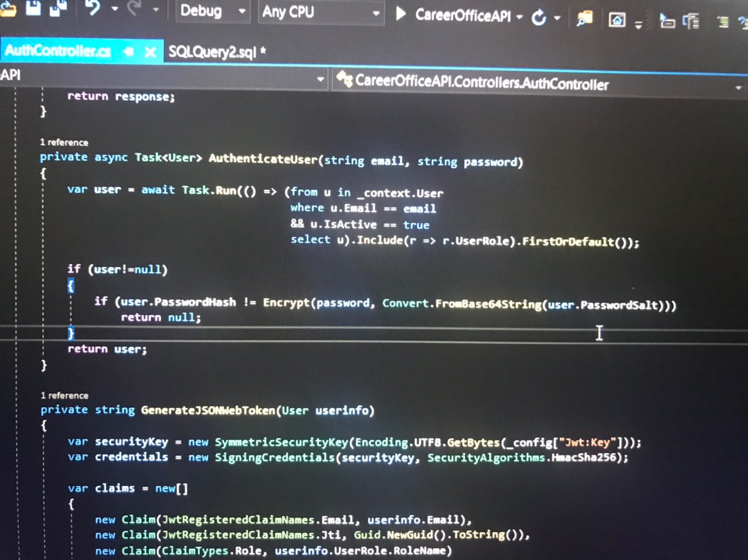Image resolution: width=748 pixels, height=560 pixels.
Task: Click the 'return null;' statement
Action: click(161, 317)
